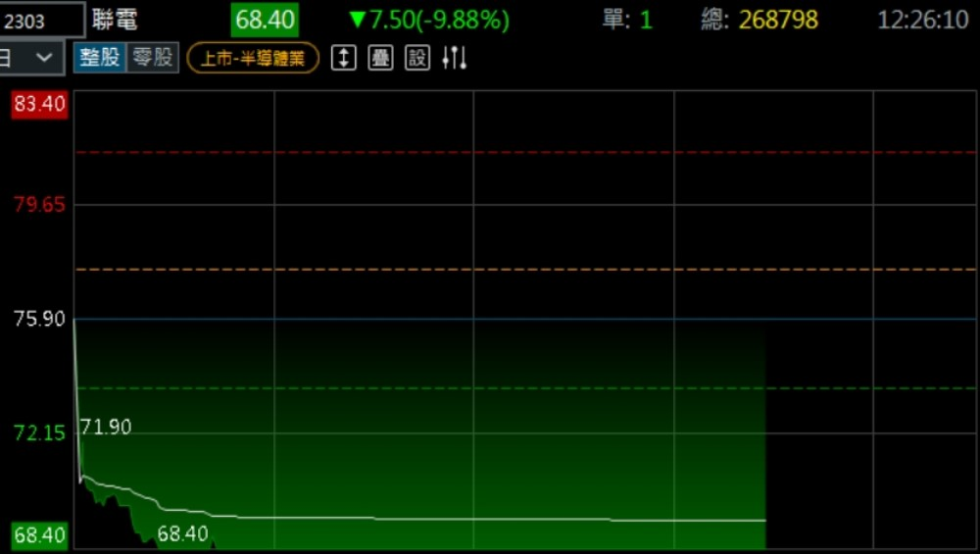Open the 日 period dropdown
The image size is (980, 554).
pyautogui.click(x=31, y=58)
